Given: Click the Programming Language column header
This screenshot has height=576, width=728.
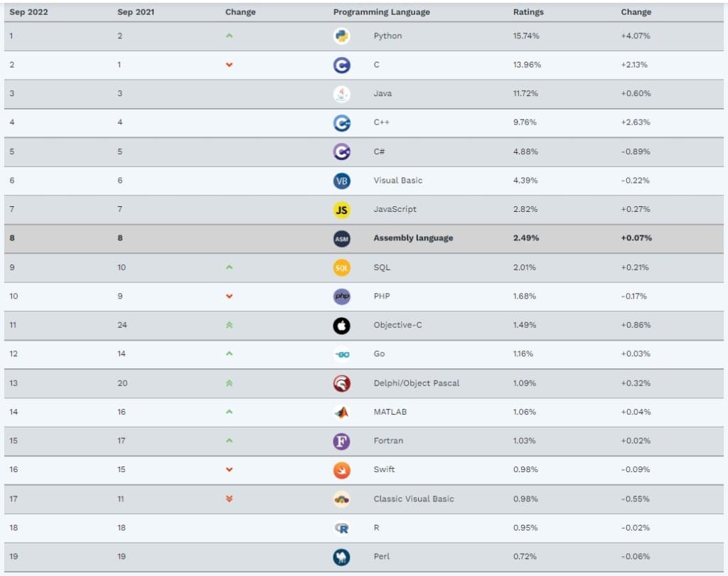Looking at the screenshot, I should (381, 12).
